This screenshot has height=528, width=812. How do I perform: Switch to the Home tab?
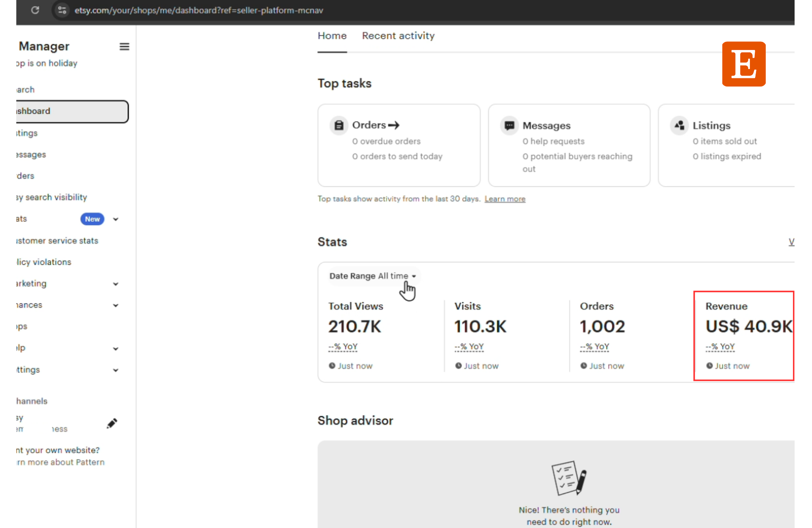point(332,36)
